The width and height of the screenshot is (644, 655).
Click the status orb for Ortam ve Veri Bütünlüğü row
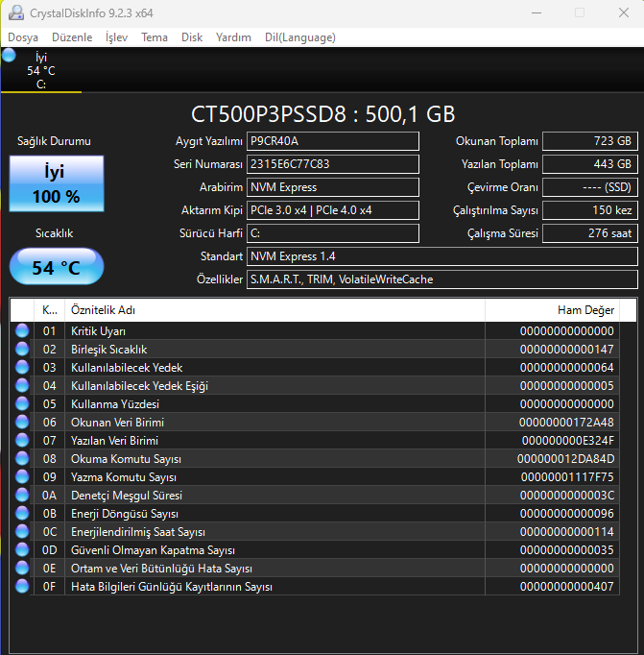[22, 569]
